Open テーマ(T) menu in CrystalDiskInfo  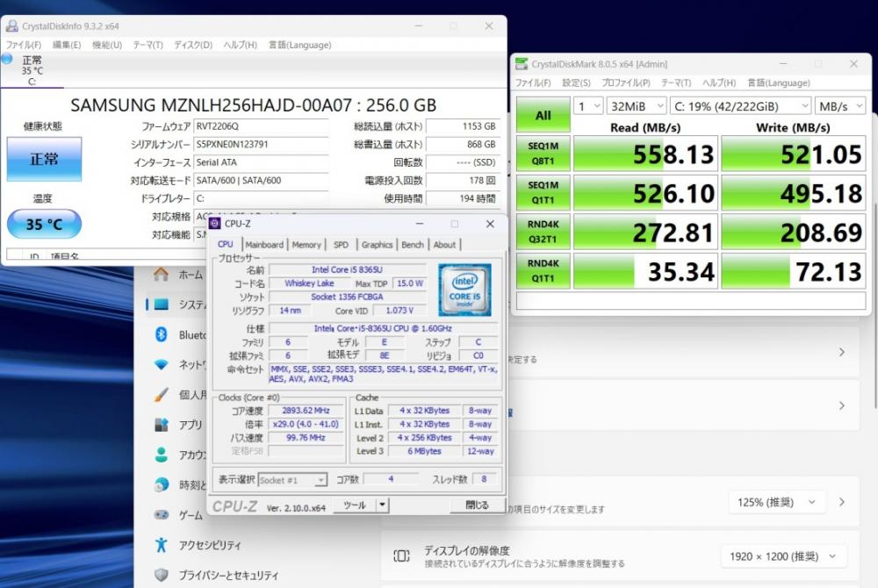pos(148,45)
